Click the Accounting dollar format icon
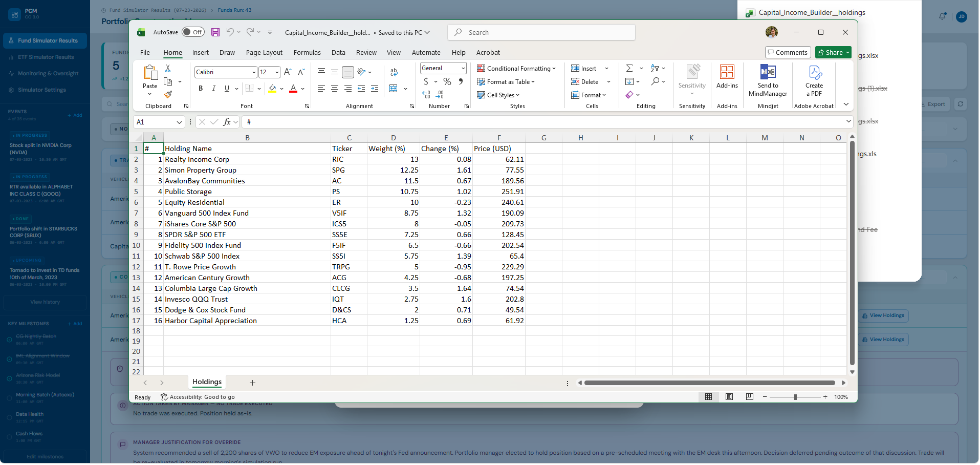980x465 pixels. tap(426, 82)
